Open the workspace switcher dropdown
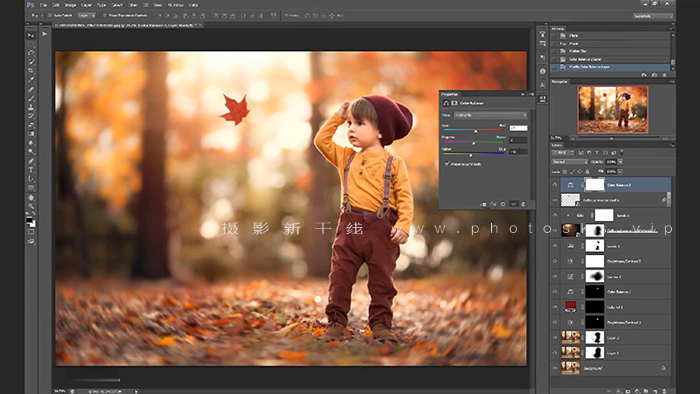Screen dimensions: 700x394 pyautogui.click(x=652, y=16)
